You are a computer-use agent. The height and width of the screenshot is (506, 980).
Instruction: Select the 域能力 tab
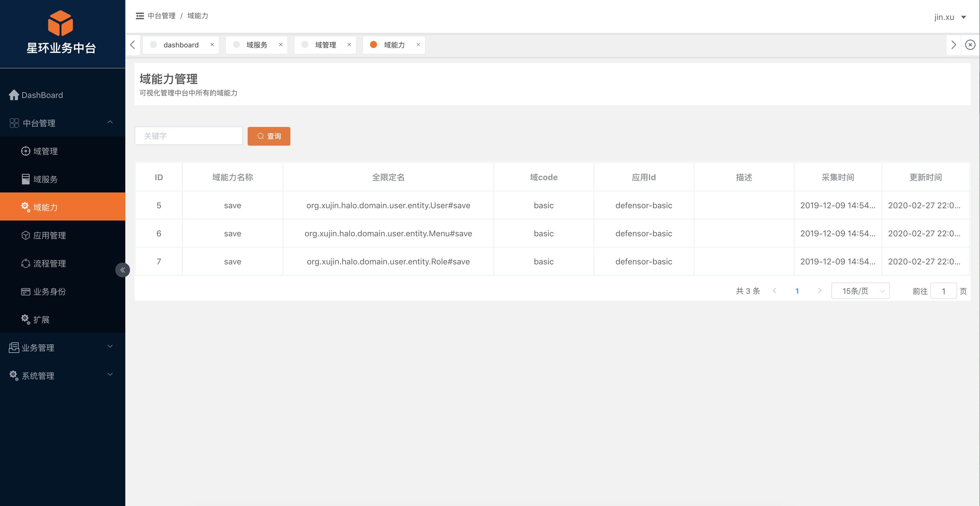pyautogui.click(x=394, y=45)
